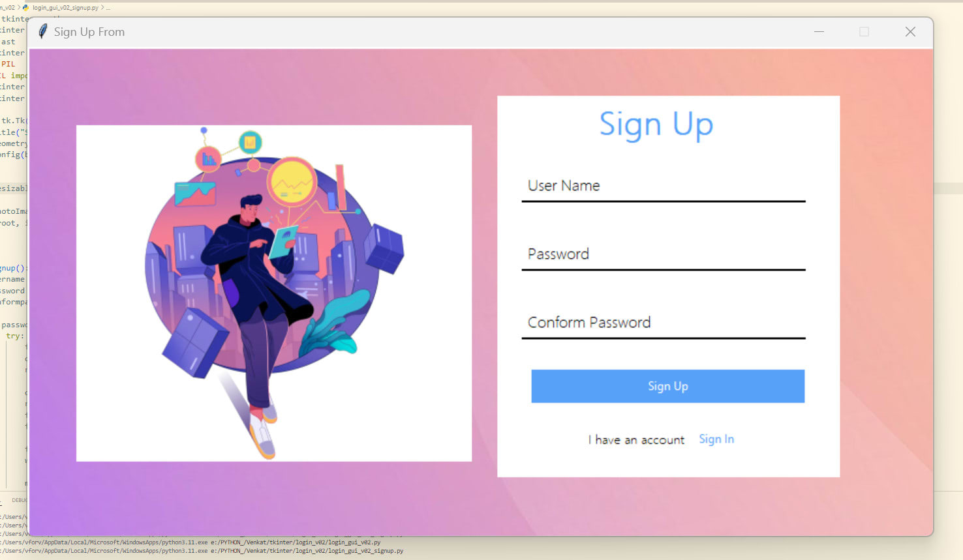Click the teal document circle icon
963x560 pixels.
pyautogui.click(x=250, y=142)
